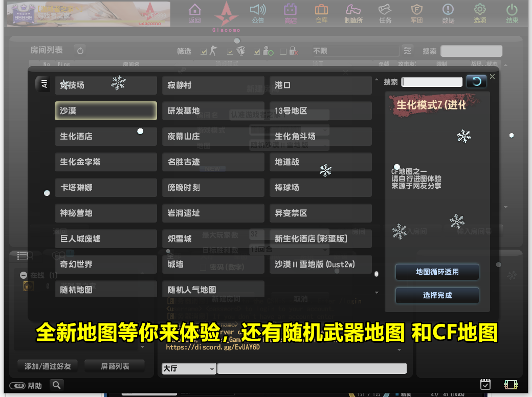The height and width of the screenshot is (397, 532).
Task: Choose the 沙漠 II 雪地版 (Dust2w) map
Action: 321,264
